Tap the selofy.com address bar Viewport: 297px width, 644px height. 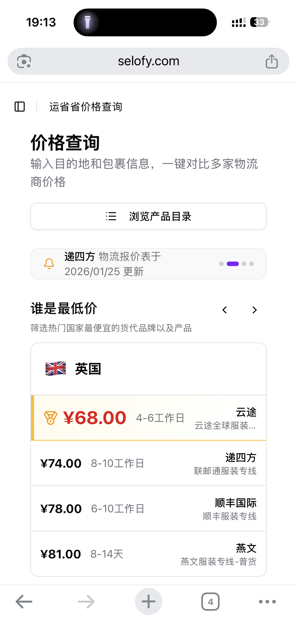click(x=148, y=61)
